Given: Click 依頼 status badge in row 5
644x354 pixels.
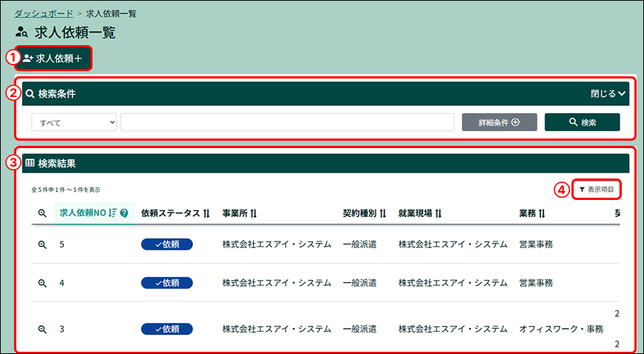Looking at the screenshot, I should (x=167, y=244).
